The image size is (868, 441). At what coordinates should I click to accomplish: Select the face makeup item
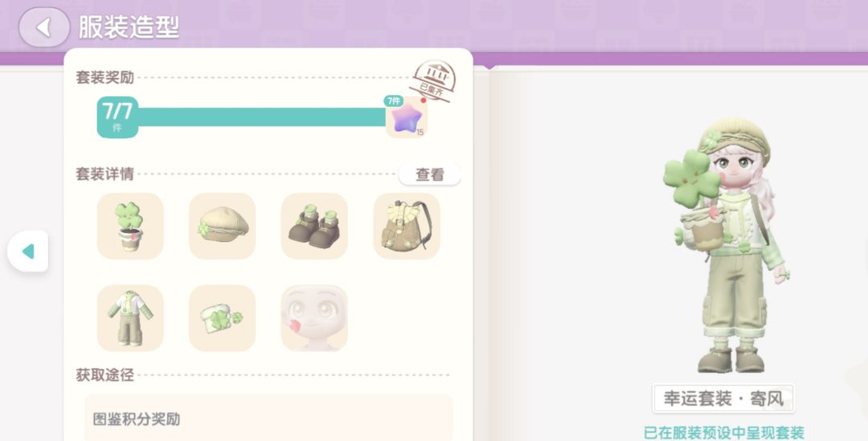(x=314, y=318)
